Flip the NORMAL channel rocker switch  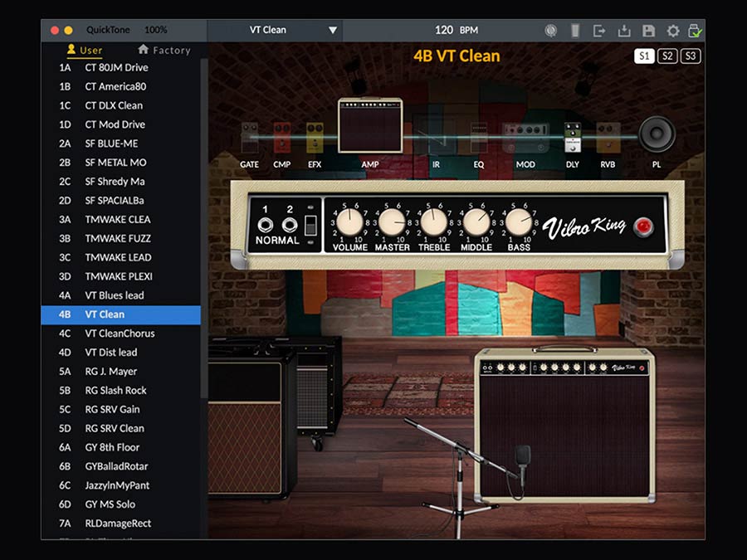(311, 225)
